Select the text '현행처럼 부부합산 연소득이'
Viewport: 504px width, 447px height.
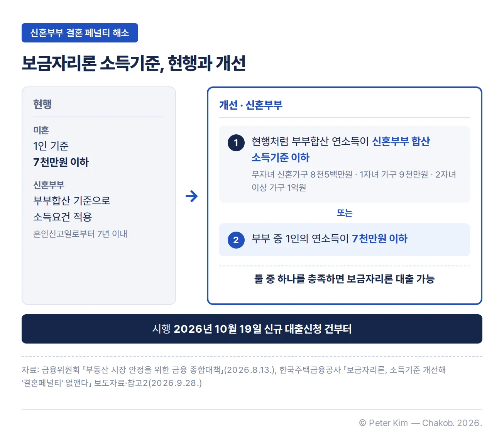[310, 141]
